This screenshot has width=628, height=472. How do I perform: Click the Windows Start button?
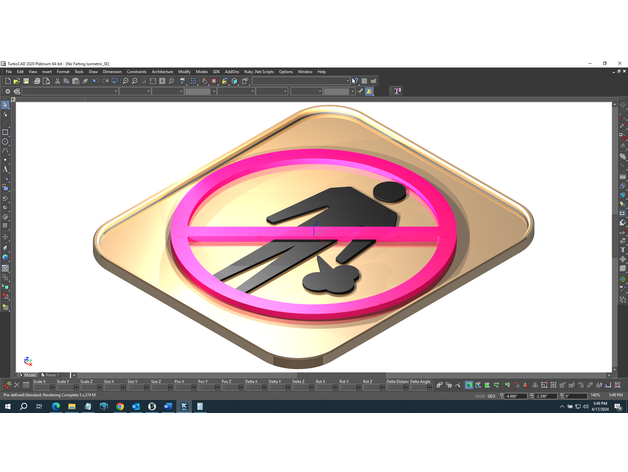pos(6,407)
